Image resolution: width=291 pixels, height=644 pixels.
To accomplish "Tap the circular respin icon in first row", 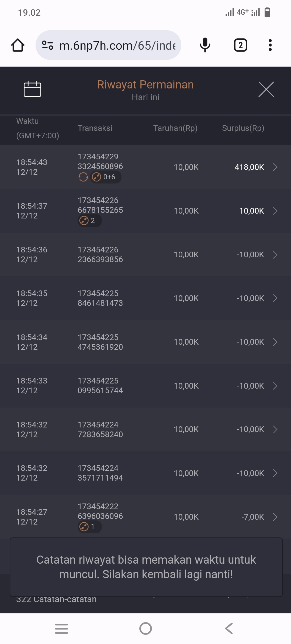I will point(83,177).
